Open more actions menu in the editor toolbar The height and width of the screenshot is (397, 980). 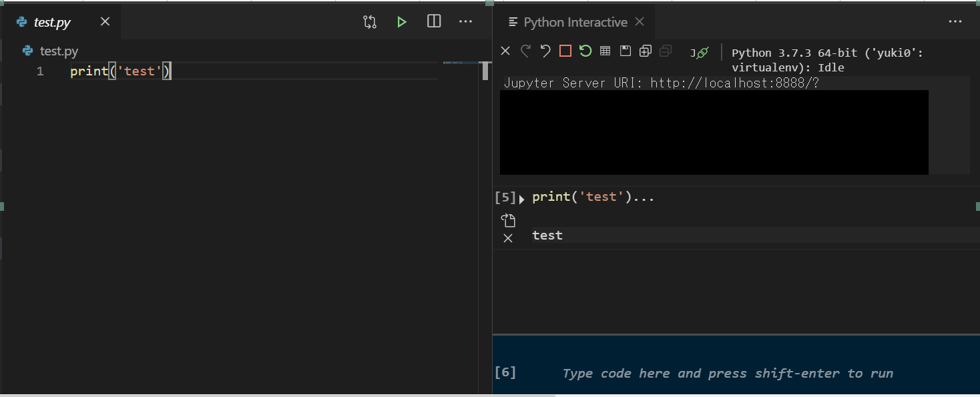pos(465,21)
